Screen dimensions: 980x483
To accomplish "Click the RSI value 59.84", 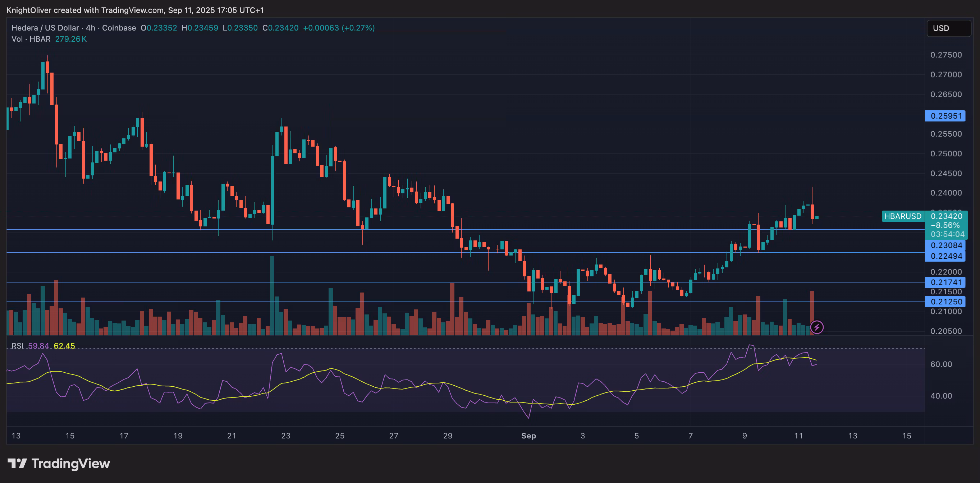I will pos(38,346).
